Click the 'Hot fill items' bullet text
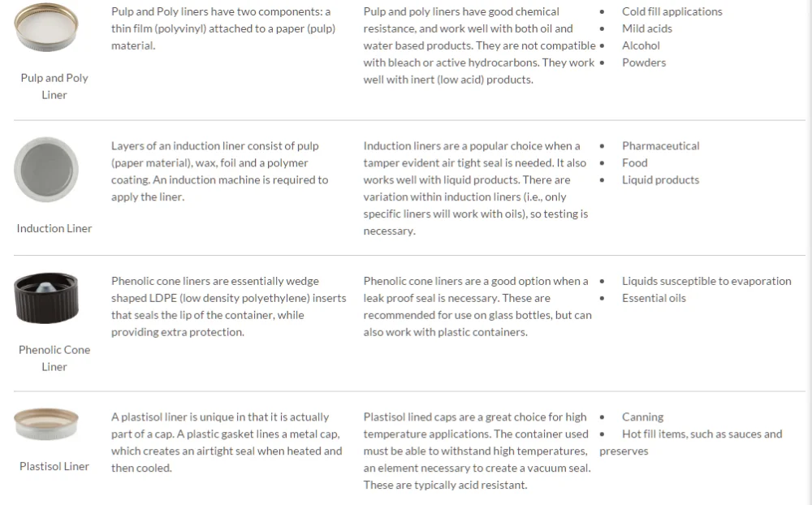812x505 pixels. [x=702, y=434]
